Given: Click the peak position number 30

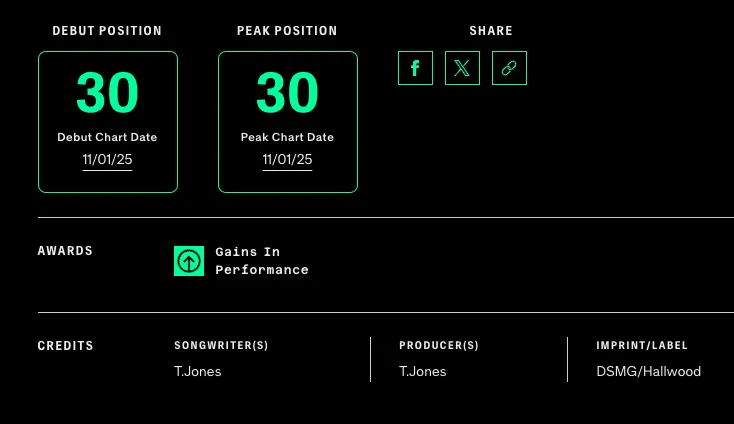Looking at the screenshot, I should 288,93.
